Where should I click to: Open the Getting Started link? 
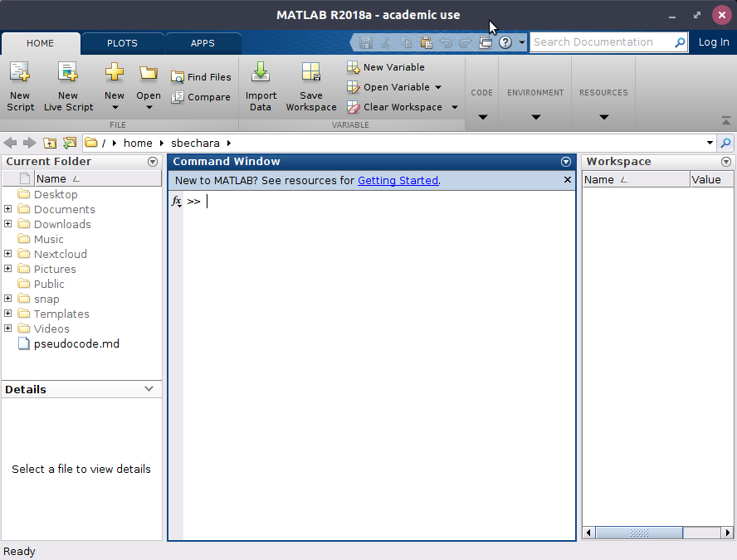click(398, 180)
